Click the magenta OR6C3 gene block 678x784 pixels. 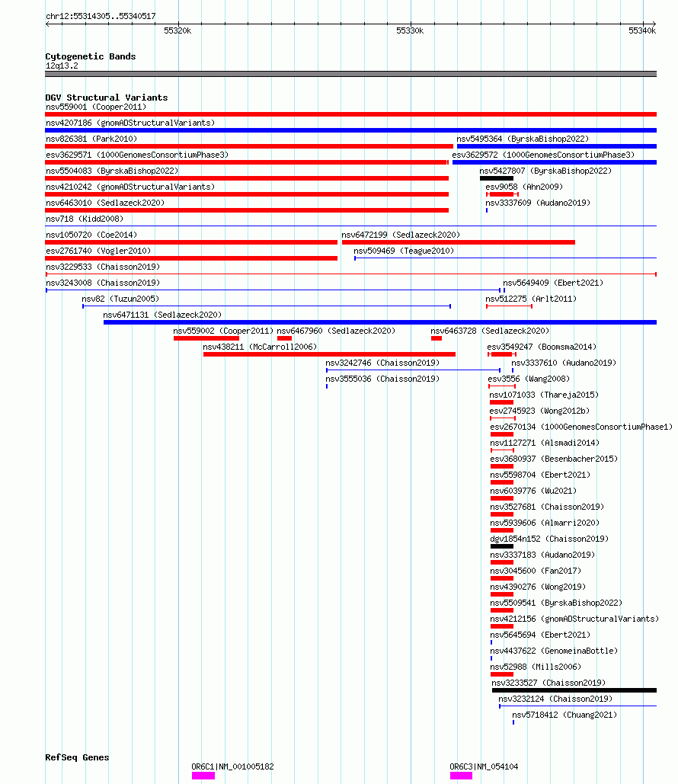click(461, 776)
